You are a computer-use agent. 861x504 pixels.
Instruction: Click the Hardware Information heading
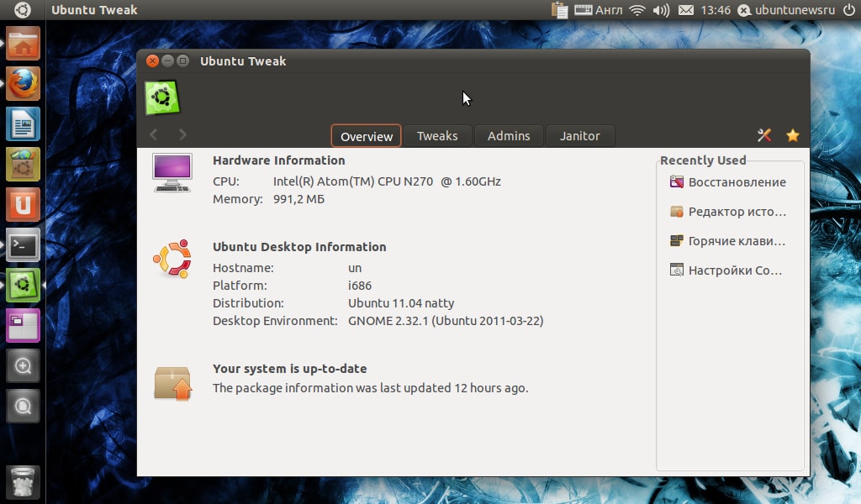pos(279,160)
